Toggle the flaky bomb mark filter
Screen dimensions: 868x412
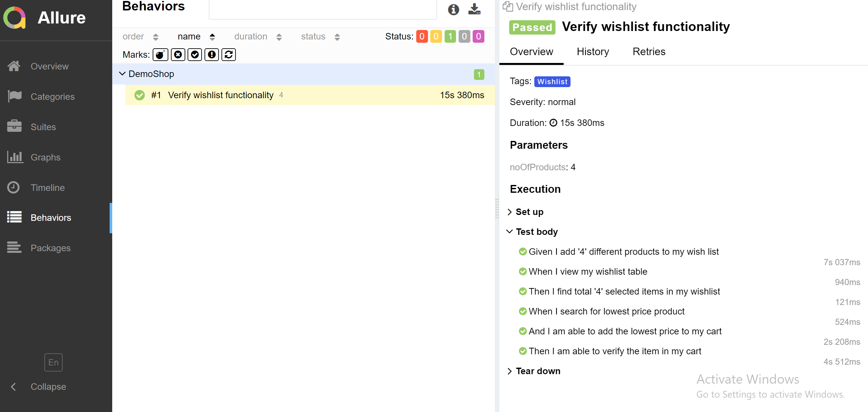(160, 54)
